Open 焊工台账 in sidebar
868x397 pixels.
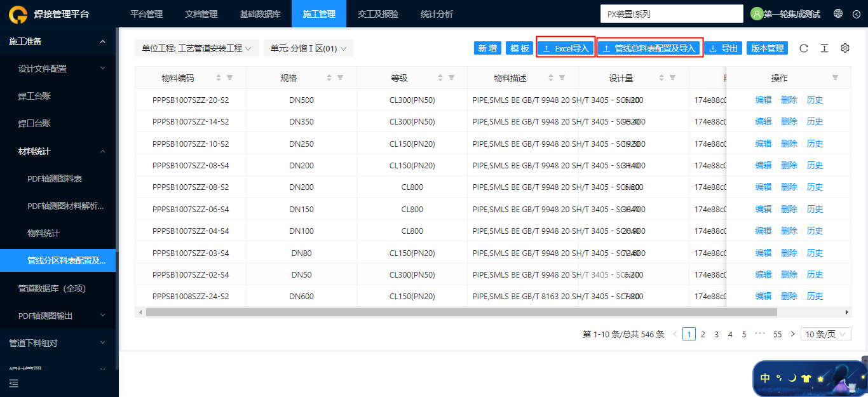pyautogui.click(x=58, y=96)
